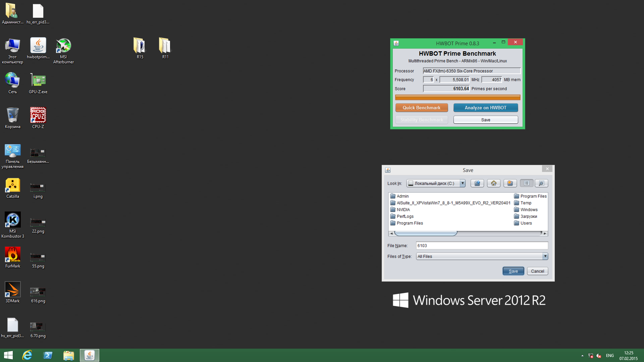Select the Загрузки folder

coord(525,216)
